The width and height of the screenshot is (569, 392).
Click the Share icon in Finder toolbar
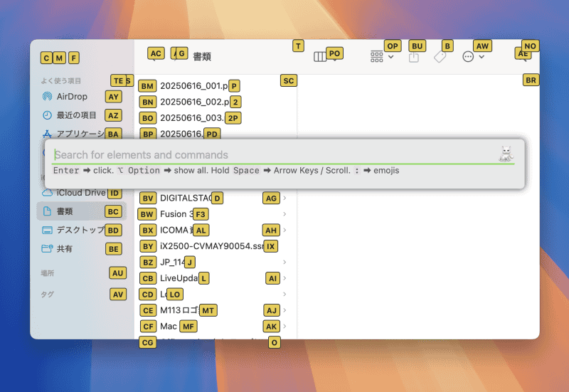tap(414, 57)
